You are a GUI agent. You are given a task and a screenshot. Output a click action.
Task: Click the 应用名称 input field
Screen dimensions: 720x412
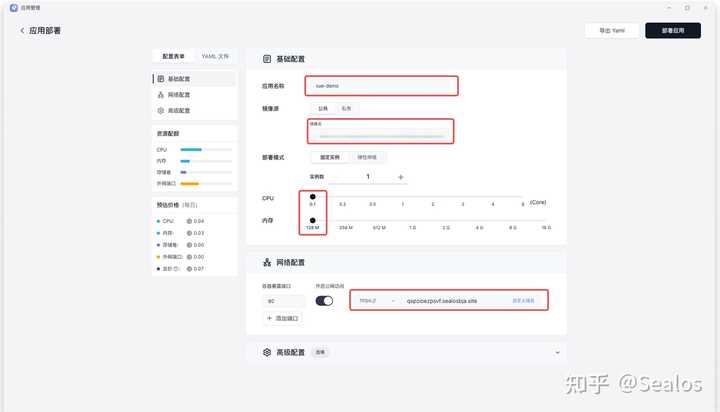pyautogui.click(x=381, y=86)
